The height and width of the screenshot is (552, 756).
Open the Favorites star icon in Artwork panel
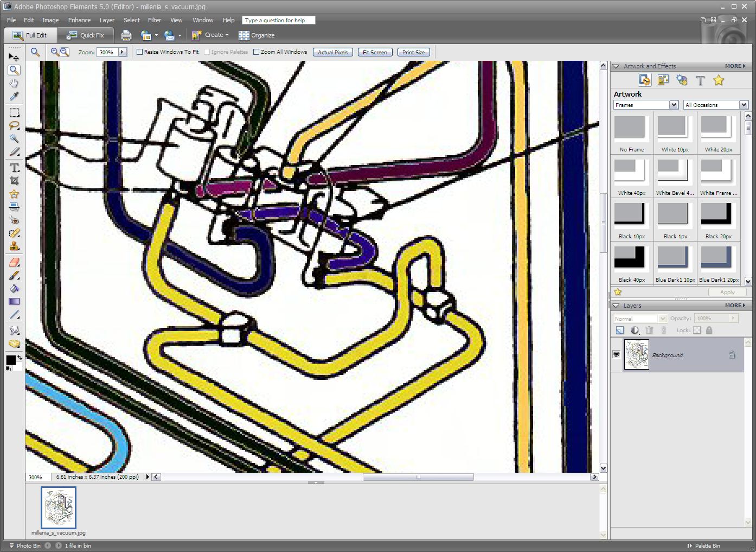click(x=719, y=80)
